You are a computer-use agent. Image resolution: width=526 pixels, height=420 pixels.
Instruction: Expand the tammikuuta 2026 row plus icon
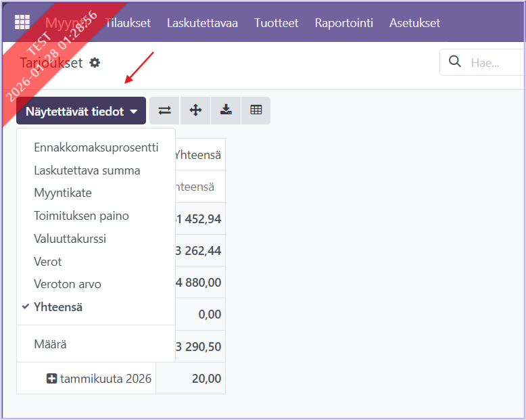pyautogui.click(x=51, y=378)
